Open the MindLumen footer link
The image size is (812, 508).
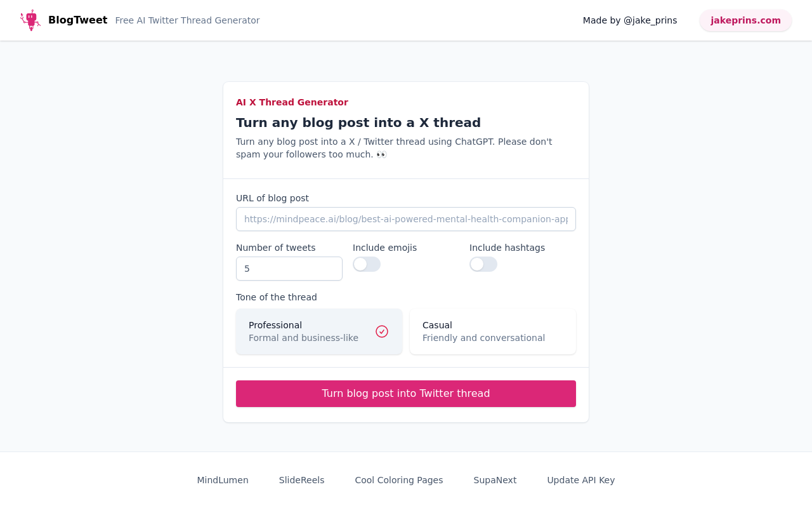click(x=223, y=480)
